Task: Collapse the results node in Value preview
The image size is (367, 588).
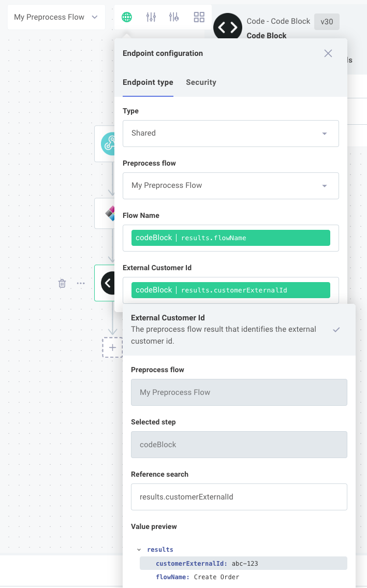Action: (x=138, y=549)
